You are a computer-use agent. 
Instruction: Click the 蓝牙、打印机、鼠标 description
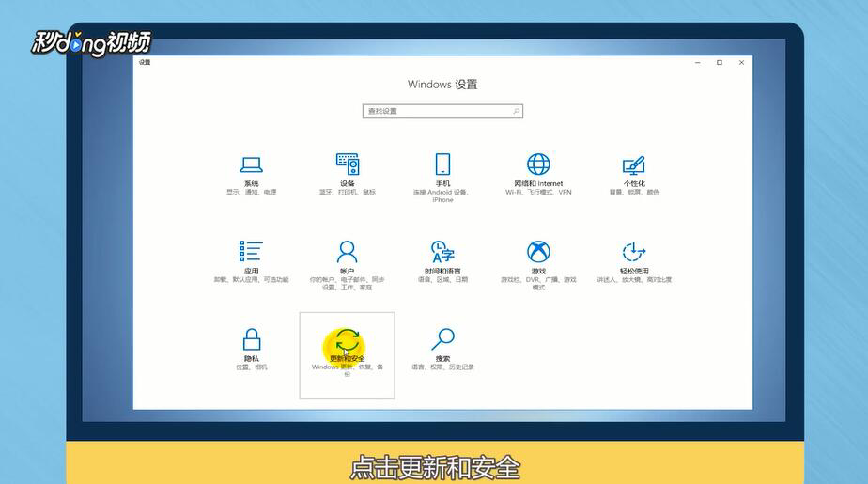click(x=348, y=192)
